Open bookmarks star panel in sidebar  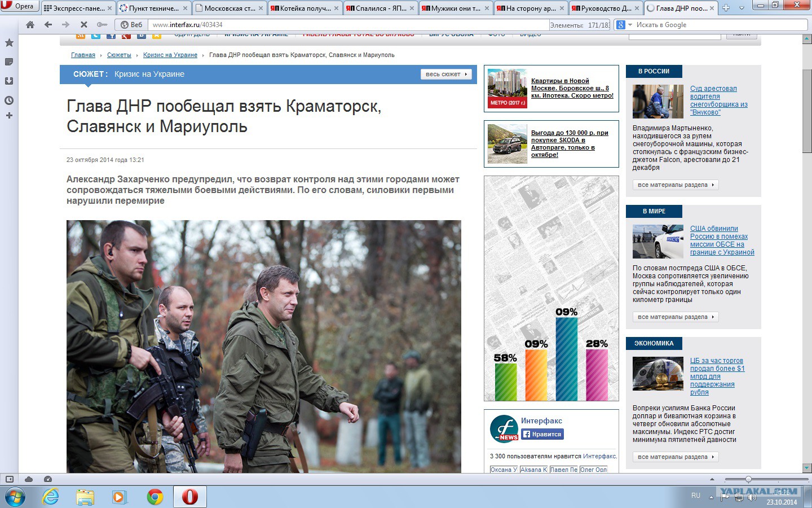point(9,43)
